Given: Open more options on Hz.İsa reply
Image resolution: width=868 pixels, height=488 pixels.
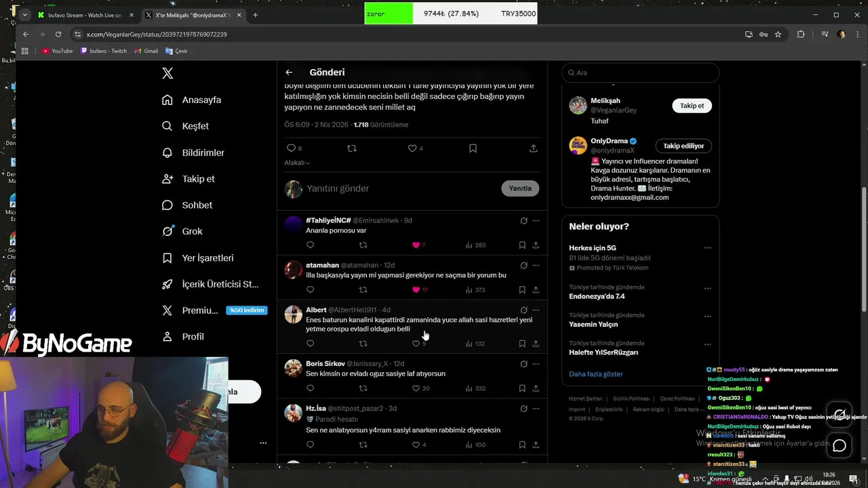Looking at the screenshot, I should [x=536, y=409].
